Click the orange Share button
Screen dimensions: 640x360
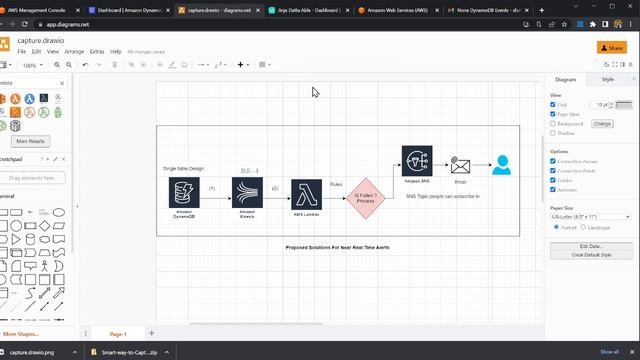click(612, 48)
